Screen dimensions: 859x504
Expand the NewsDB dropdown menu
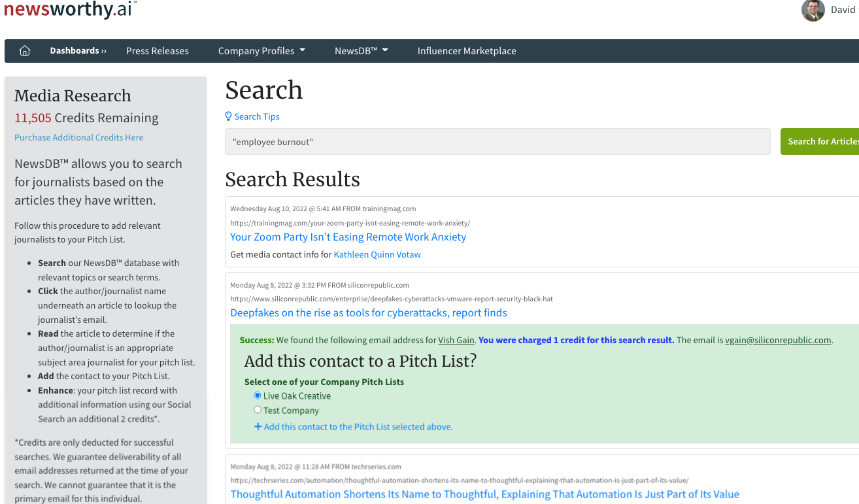tap(362, 51)
